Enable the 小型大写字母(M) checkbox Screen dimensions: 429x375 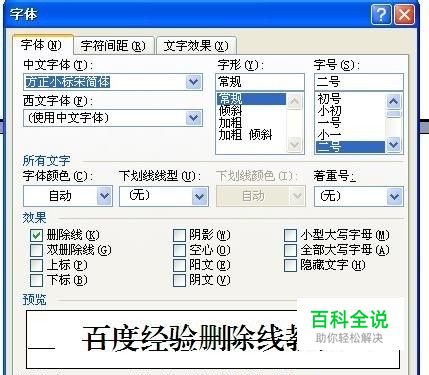(290, 235)
